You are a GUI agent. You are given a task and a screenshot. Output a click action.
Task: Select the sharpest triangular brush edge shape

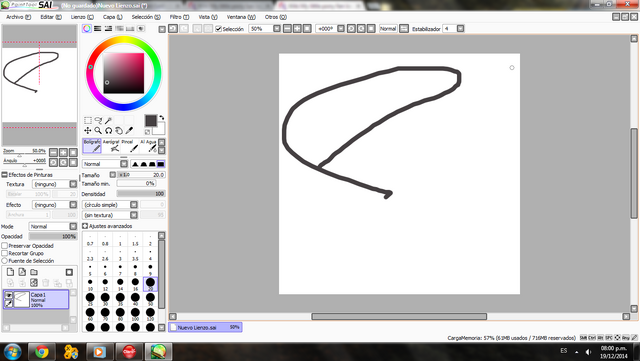(x=135, y=164)
